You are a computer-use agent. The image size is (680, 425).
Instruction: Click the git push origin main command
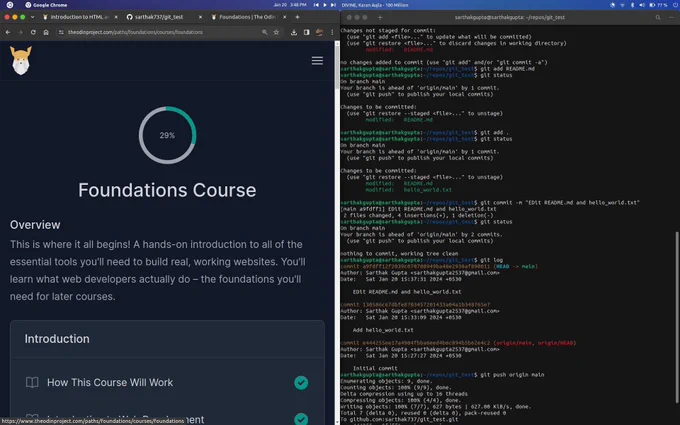pyautogui.click(x=512, y=375)
